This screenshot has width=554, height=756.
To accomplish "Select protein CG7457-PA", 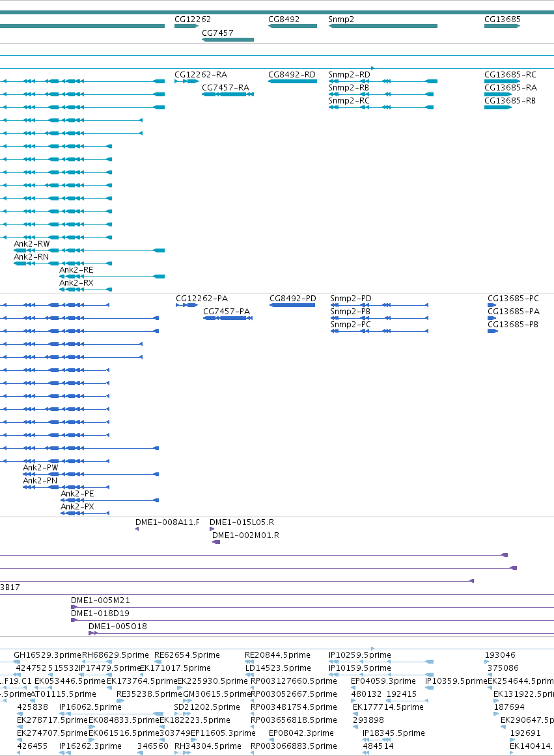I will pyautogui.click(x=227, y=312).
